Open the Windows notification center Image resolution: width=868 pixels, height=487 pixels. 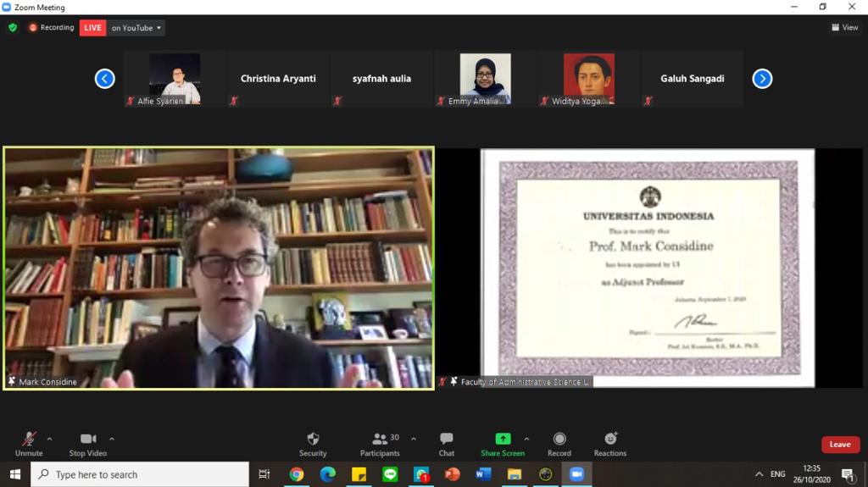point(848,474)
